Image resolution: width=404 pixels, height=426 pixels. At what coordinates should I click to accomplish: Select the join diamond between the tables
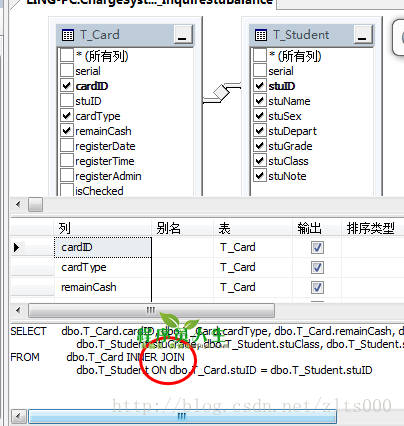pos(221,93)
